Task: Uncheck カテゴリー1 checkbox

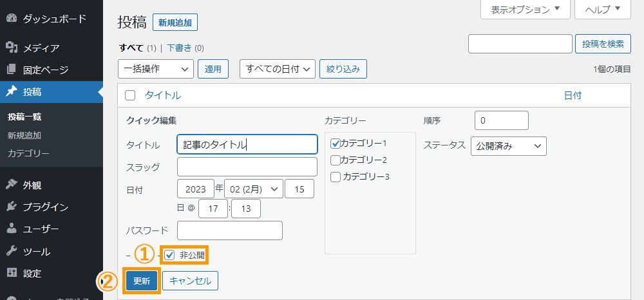Action: coord(335,143)
